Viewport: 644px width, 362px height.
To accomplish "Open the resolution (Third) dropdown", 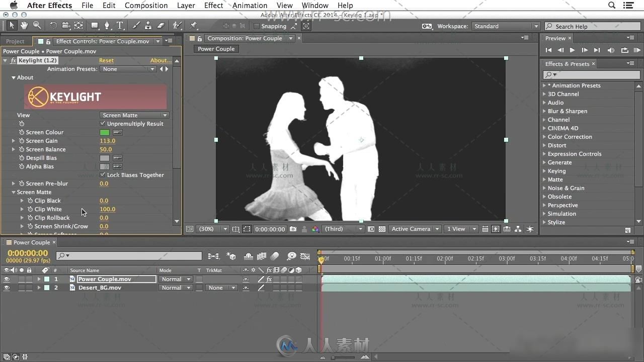I will pos(344,229).
